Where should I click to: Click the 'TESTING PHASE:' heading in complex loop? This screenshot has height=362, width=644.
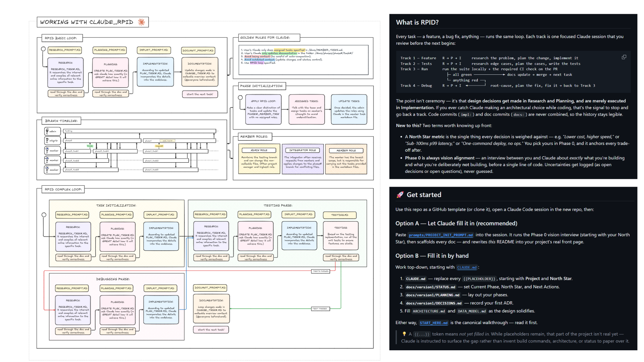pos(278,205)
